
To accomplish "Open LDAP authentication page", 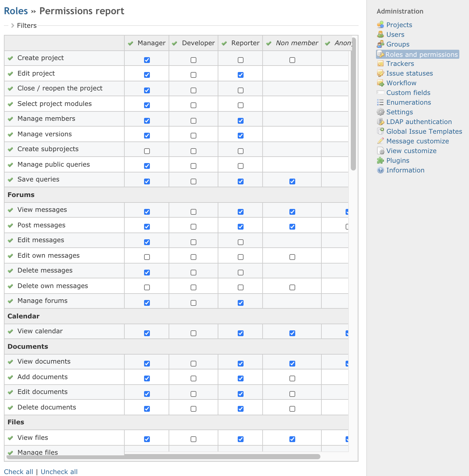I will pyautogui.click(x=419, y=122).
